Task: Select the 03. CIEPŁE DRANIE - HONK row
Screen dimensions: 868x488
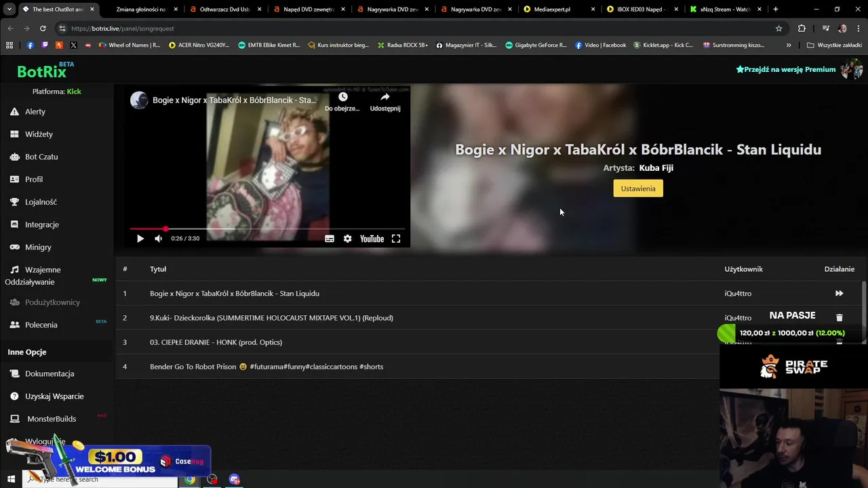Action: [216, 342]
